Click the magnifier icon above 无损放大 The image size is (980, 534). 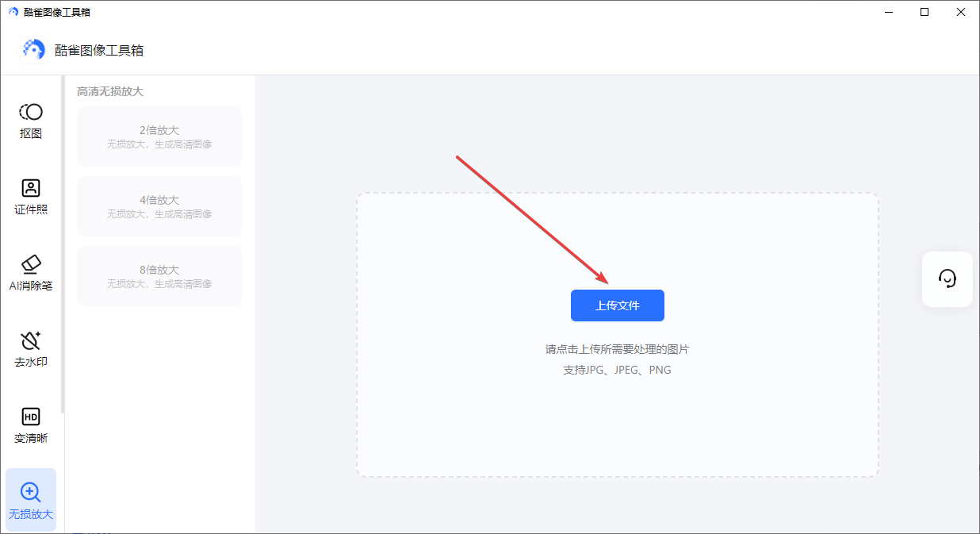click(30, 490)
